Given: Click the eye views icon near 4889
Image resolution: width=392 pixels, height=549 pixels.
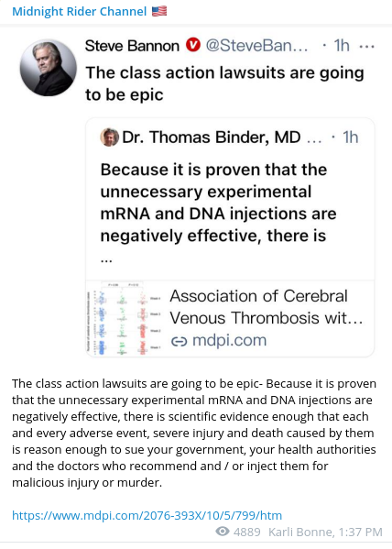Looking at the screenshot, I should pos(223,532).
